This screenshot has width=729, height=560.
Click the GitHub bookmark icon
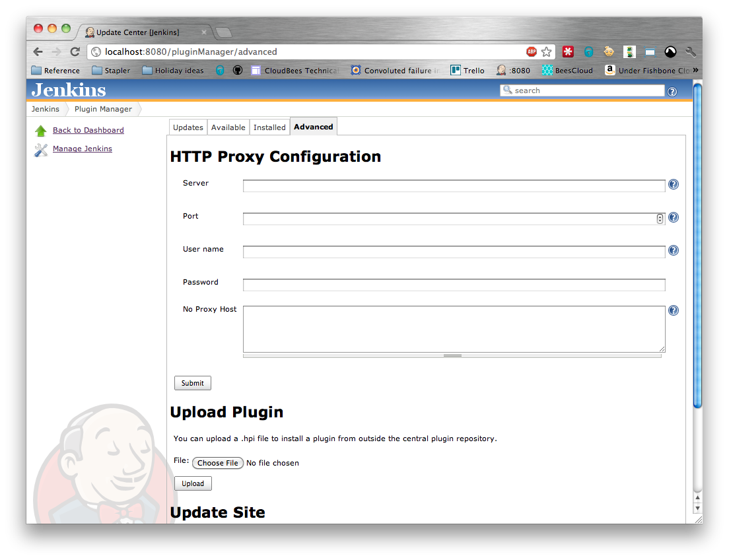point(238,70)
